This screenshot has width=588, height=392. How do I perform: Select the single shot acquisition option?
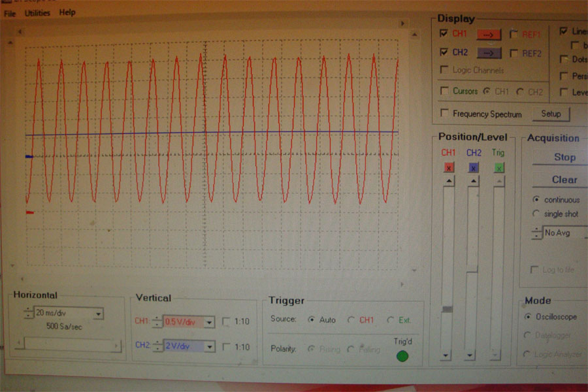536,214
